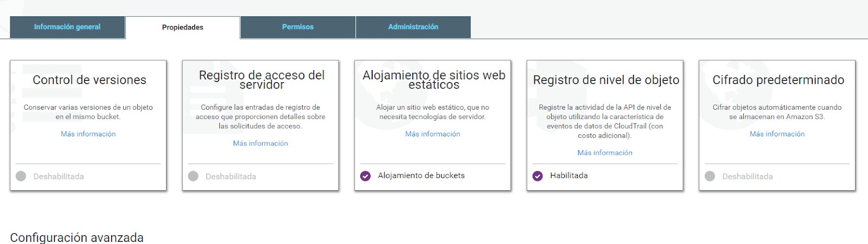Click the gray status circle under Control de versiones

pyautogui.click(x=21, y=176)
